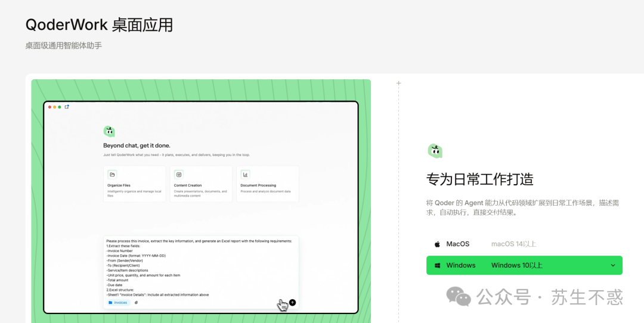644x323 pixels.
Task: Click the bar chart icon on Document Processing
Action: [245, 175]
